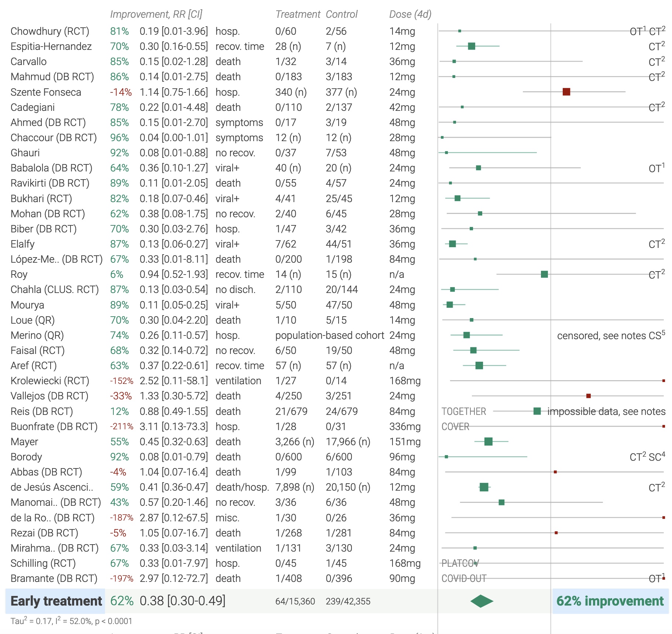Open the Chowdhury (RCT) study
This screenshot has height=634, width=672.
tap(50, 31)
